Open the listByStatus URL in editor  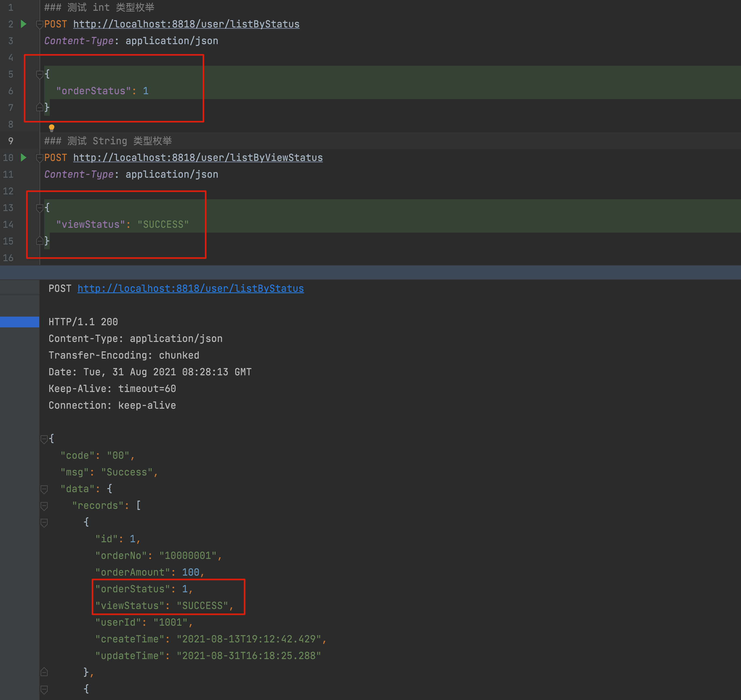186,24
